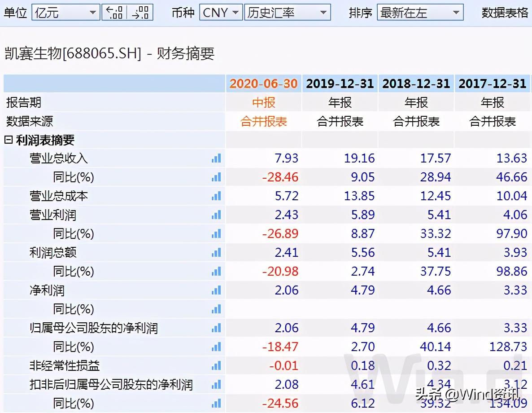Open chart icon for 同比 under 归属母公司股东的净利润
This screenshot has height=413, width=532.
point(216,347)
